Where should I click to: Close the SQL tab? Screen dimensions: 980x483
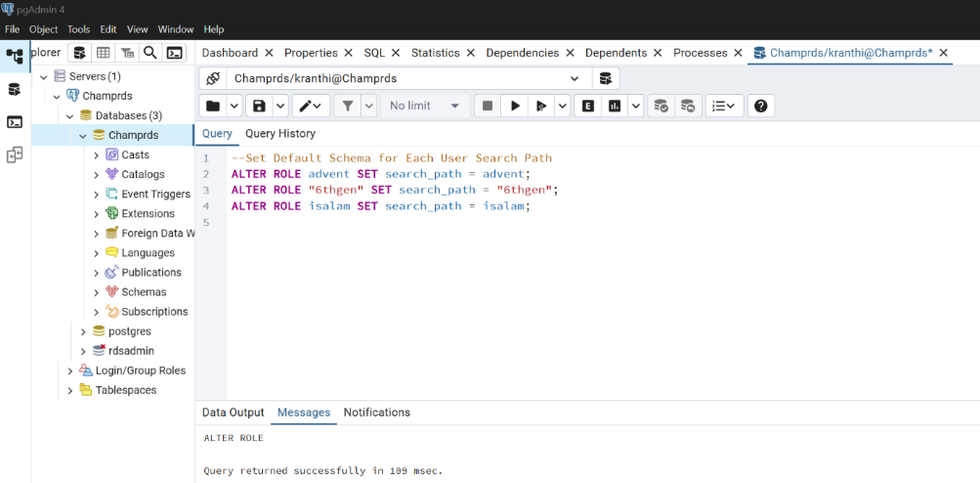coord(397,53)
